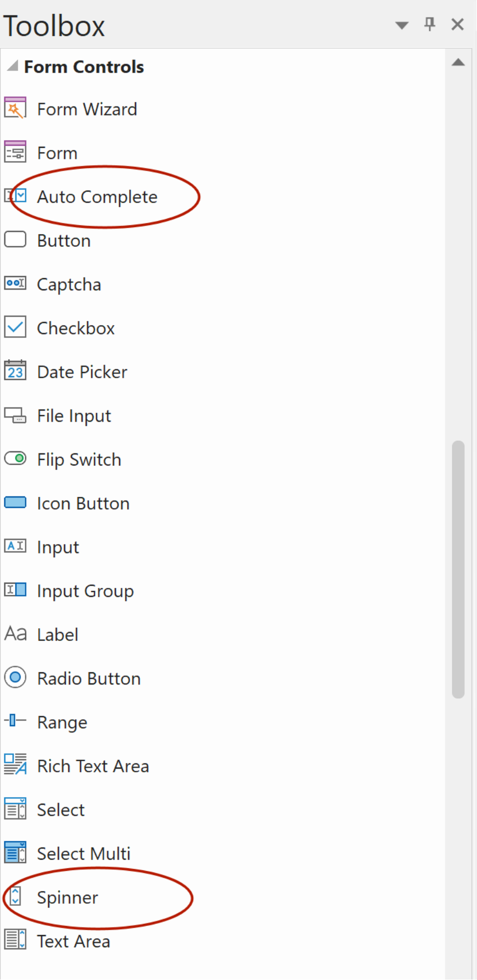Screen dimensions: 477x980
Task: Select the Spinner control icon
Action: click(15, 896)
